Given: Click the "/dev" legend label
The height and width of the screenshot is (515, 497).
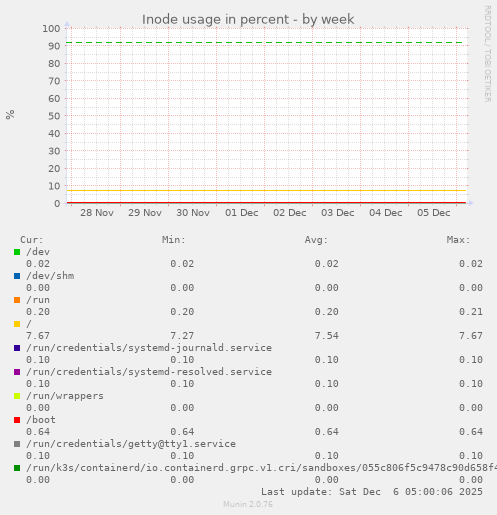Looking at the screenshot, I should click(38, 252).
